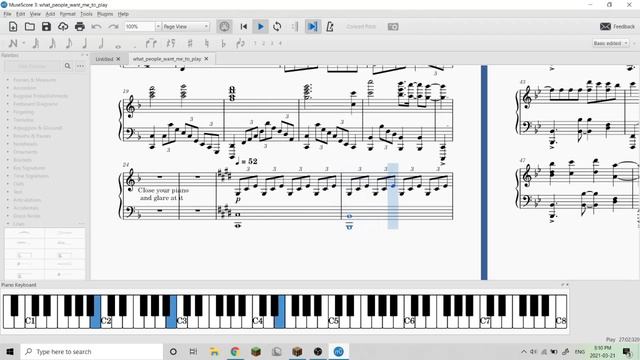Toggle MIDI input button
The image size is (640, 360).
coord(224,27)
